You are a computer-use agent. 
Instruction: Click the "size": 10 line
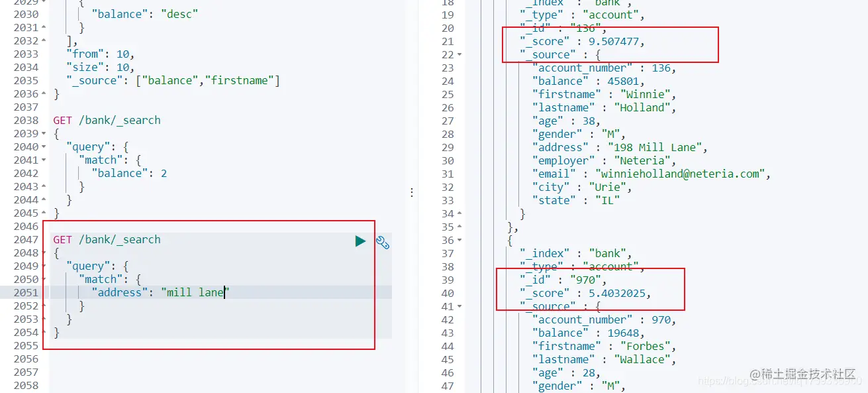100,67
